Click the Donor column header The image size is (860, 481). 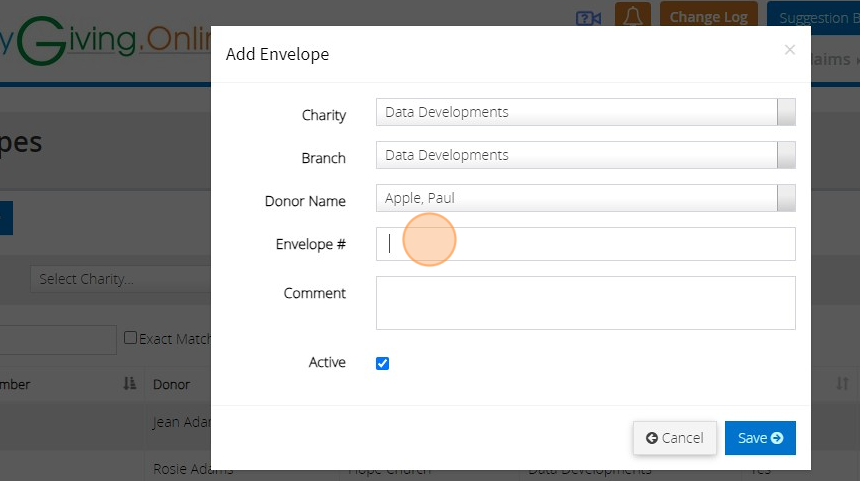coord(171,384)
